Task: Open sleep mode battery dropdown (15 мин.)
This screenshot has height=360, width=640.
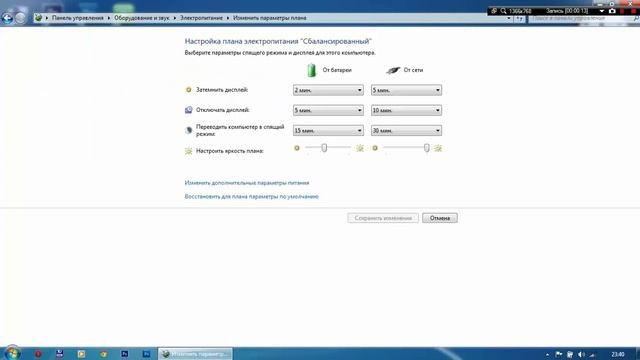Action: pos(328,131)
